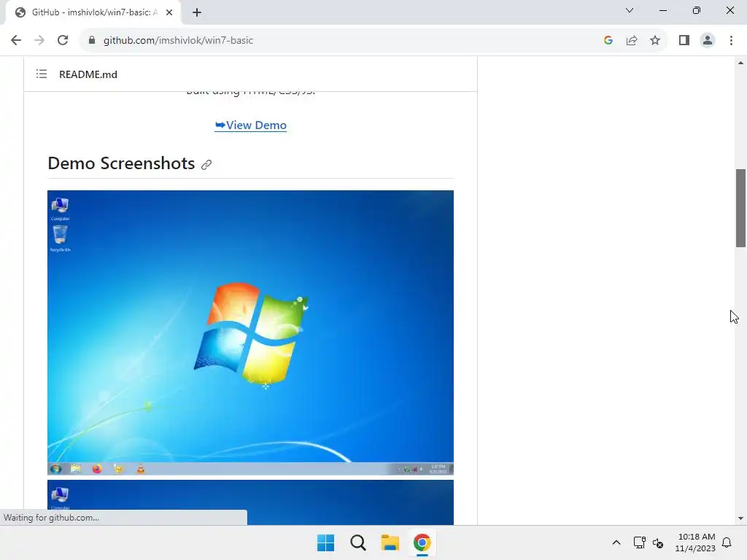This screenshot has height=560, width=747.
Task: Open README outline list icon
Action: (42, 74)
